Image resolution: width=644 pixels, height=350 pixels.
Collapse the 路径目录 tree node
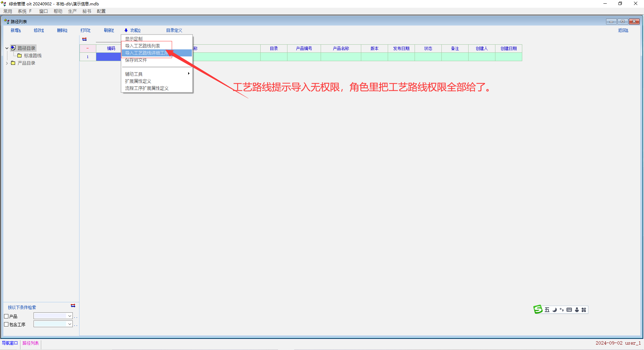click(7, 48)
